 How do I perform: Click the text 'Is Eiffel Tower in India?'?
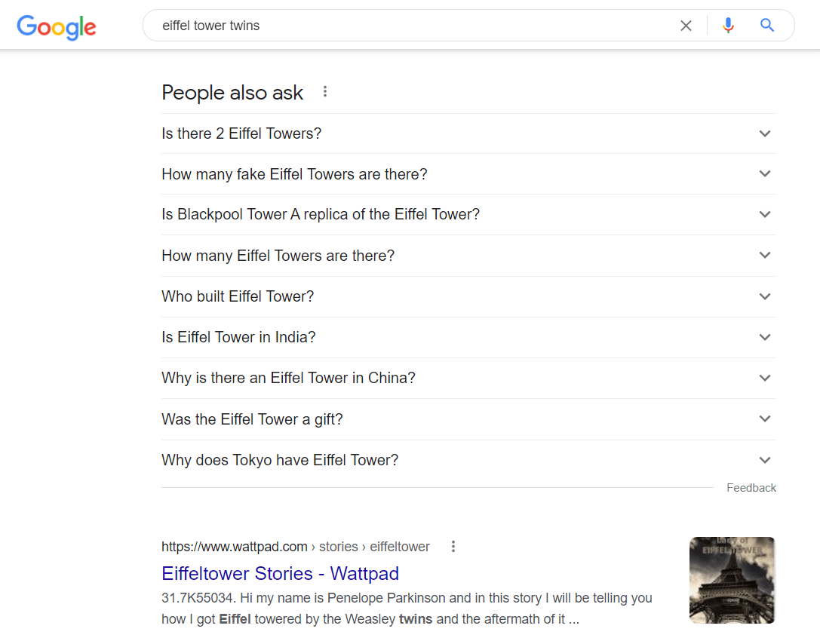(x=238, y=337)
